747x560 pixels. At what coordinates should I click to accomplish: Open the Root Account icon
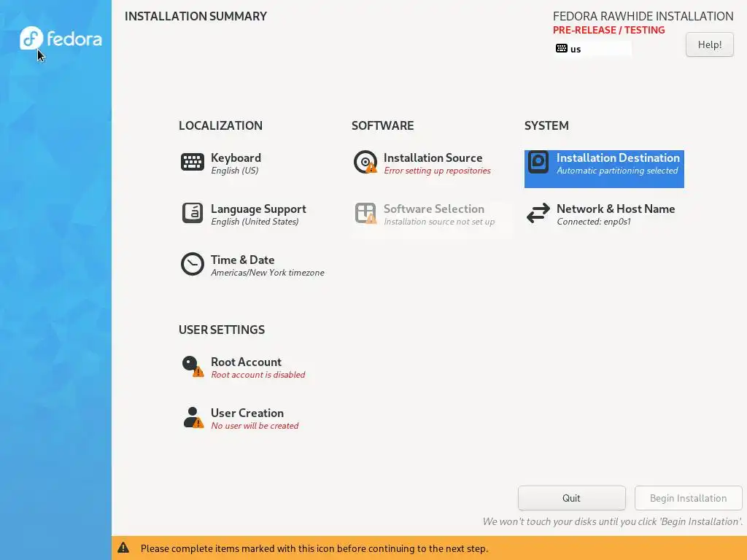point(193,366)
